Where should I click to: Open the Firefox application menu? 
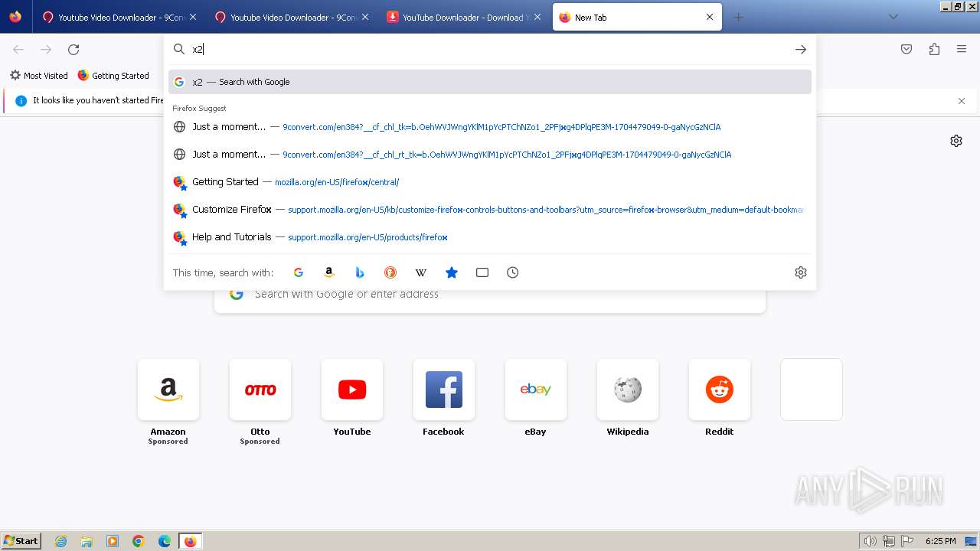[962, 49]
